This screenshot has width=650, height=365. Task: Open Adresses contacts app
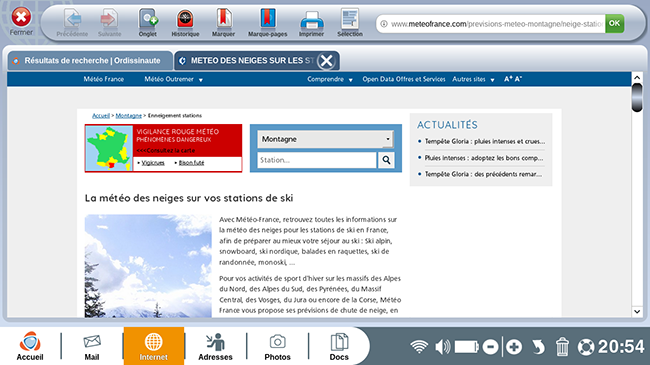pyautogui.click(x=215, y=346)
